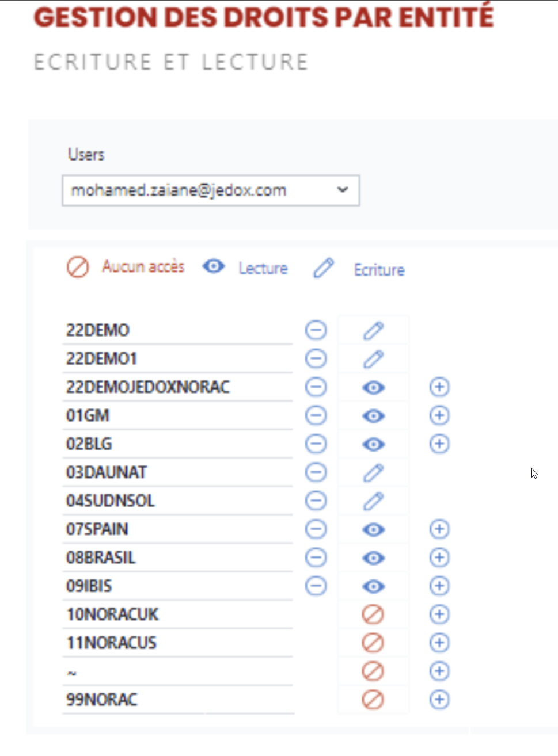Click the eye icon for 08BRASIL
Screen dimensions: 558x756
click(373, 558)
